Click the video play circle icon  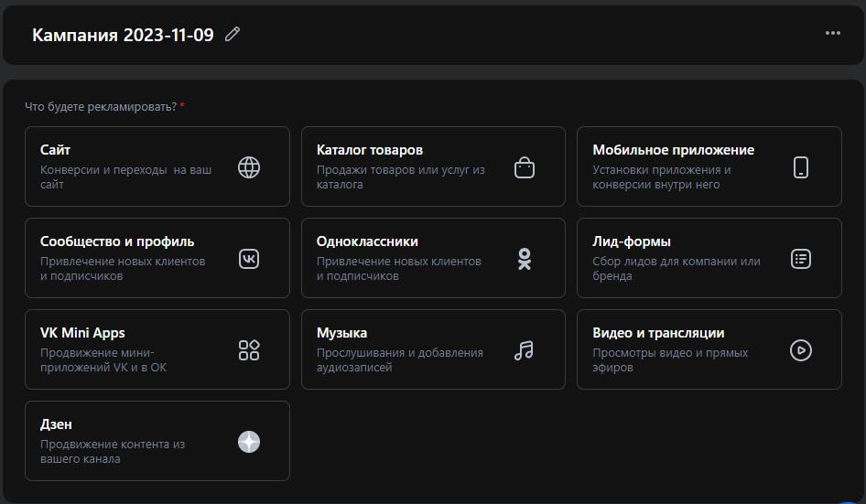click(801, 350)
